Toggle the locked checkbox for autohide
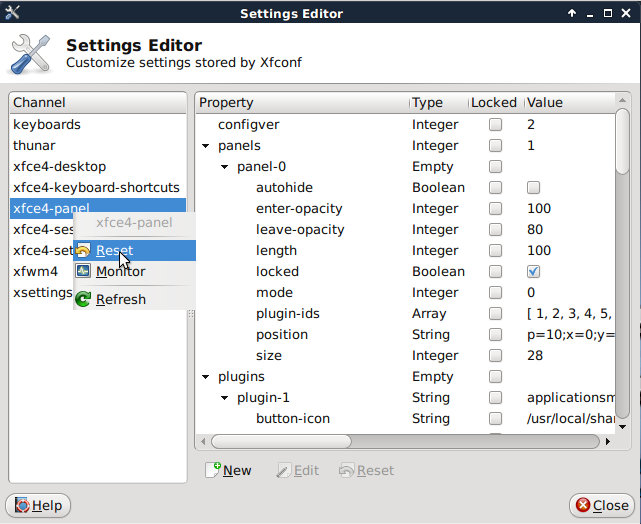641x524 pixels. pos(495,187)
